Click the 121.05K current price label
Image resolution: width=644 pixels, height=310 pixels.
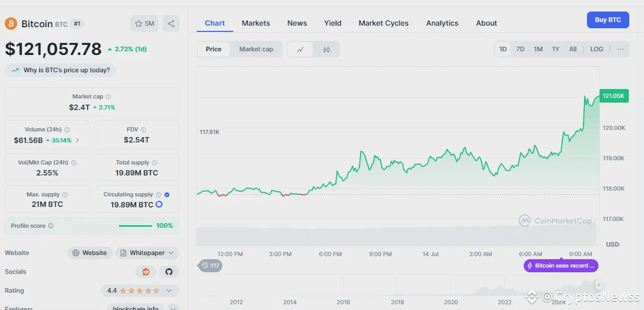614,96
